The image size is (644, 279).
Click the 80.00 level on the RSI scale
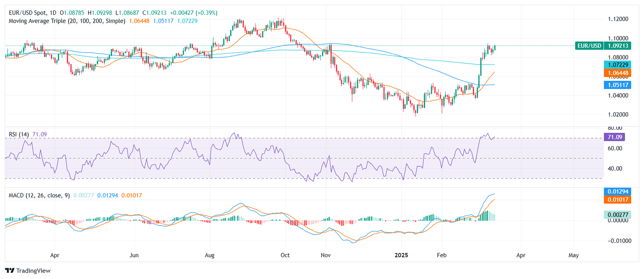[x=615, y=128]
